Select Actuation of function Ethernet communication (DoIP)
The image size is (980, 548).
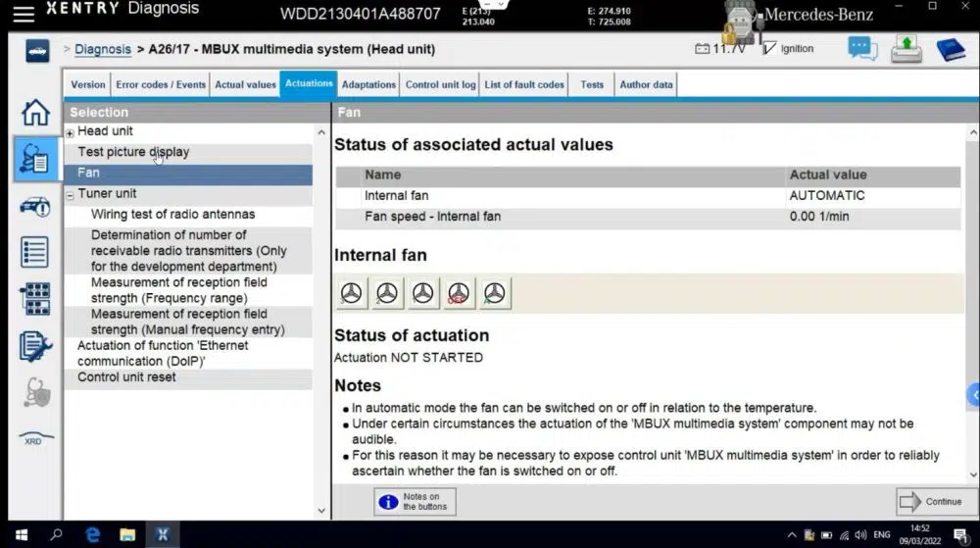click(188, 354)
